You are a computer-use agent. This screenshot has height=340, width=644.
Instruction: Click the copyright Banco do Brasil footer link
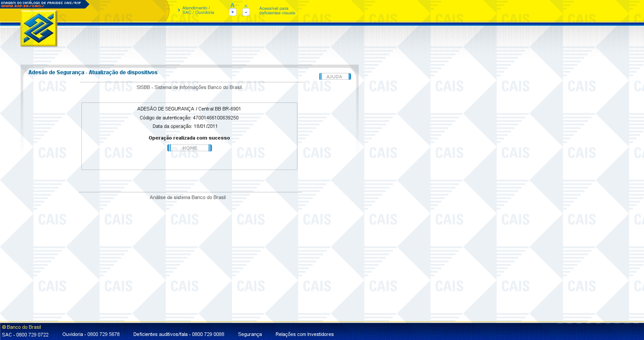click(21, 327)
